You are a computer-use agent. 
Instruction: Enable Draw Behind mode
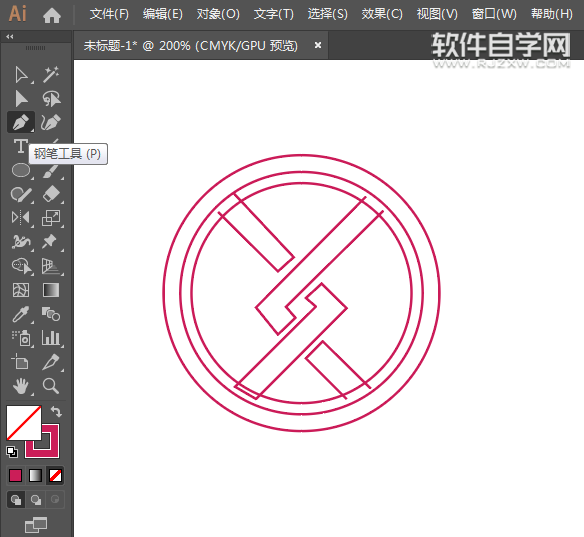(36, 499)
